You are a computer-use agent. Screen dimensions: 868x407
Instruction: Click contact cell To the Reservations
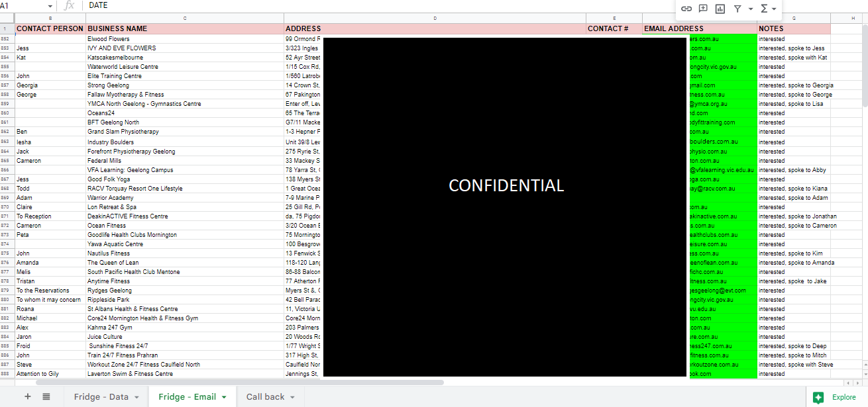click(x=50, y=291)
